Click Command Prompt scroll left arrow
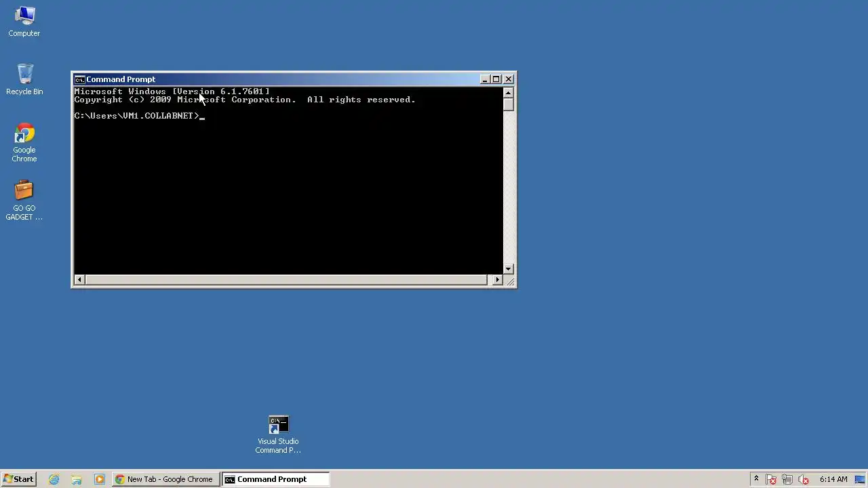Viewport: 868px width, 488px height. (x=79, y=280)
